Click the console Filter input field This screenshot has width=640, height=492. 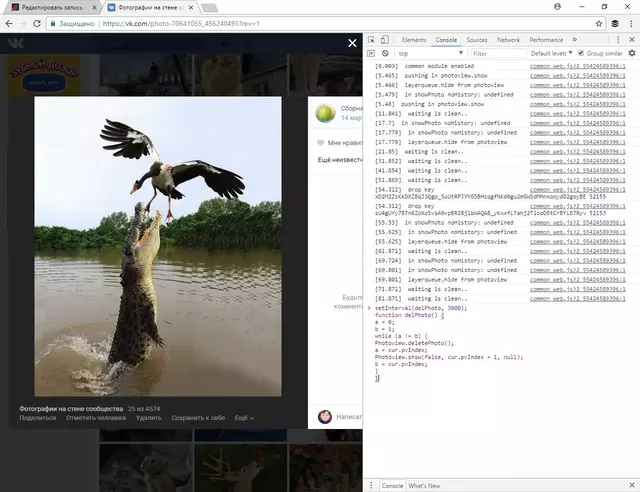495,53
